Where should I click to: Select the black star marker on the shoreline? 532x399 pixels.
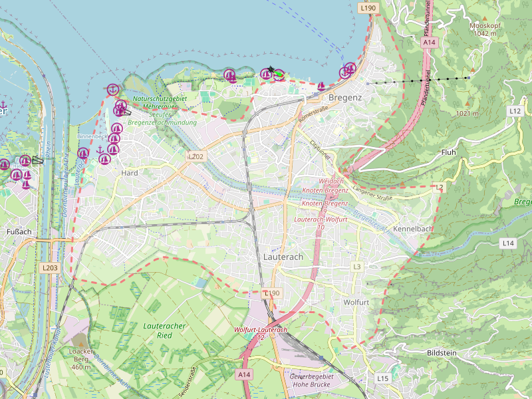(271, 69)
